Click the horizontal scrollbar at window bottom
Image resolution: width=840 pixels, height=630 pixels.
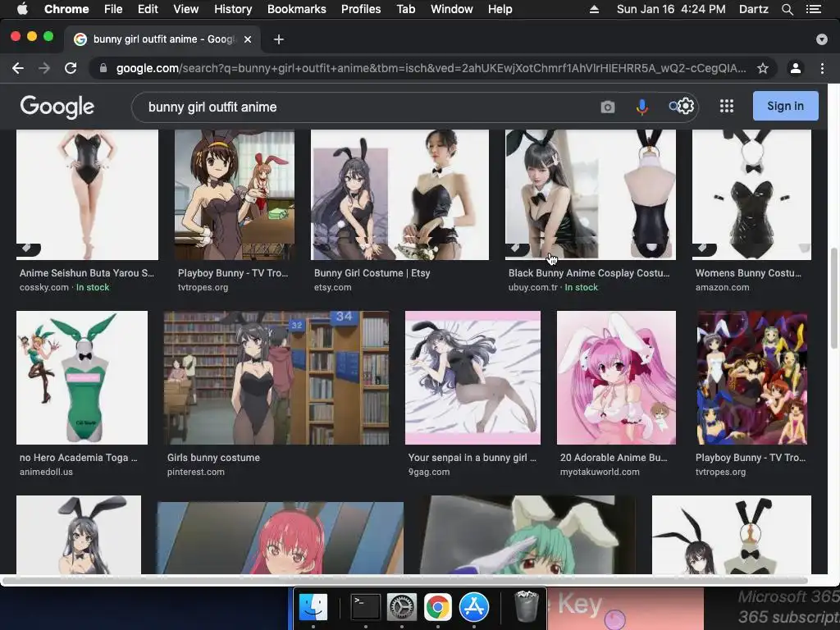(x=404, y=581)
